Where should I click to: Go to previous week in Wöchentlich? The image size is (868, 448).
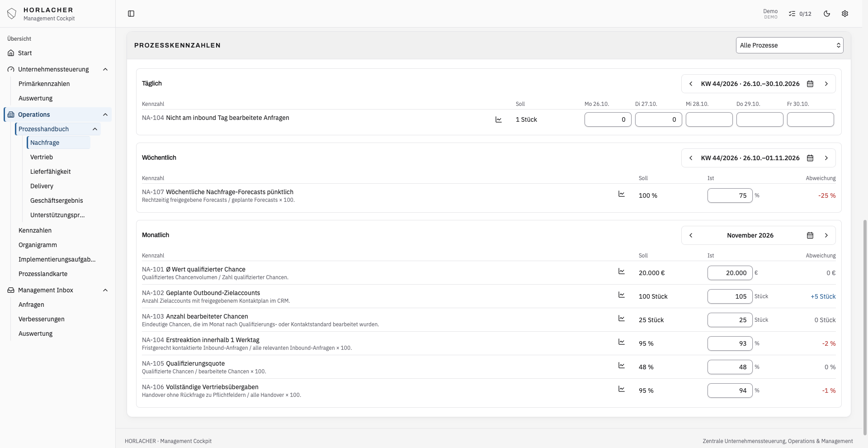coord(691,158)
